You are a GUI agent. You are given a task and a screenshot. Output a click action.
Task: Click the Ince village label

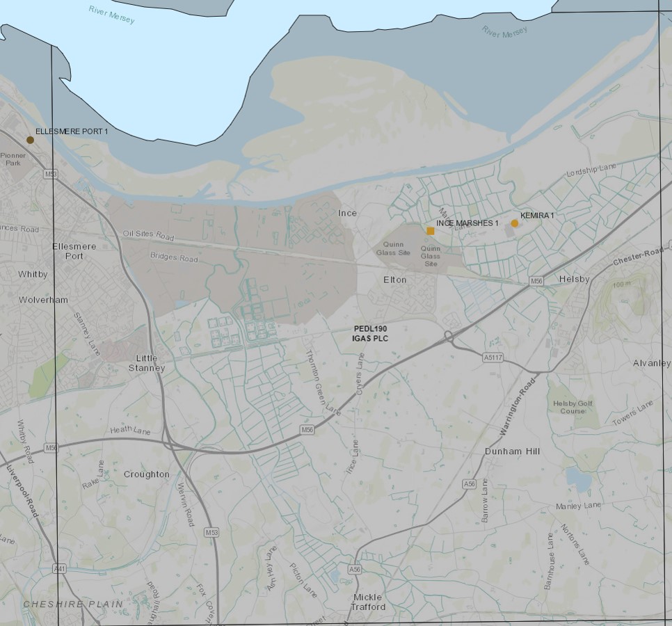coord(347,213)
